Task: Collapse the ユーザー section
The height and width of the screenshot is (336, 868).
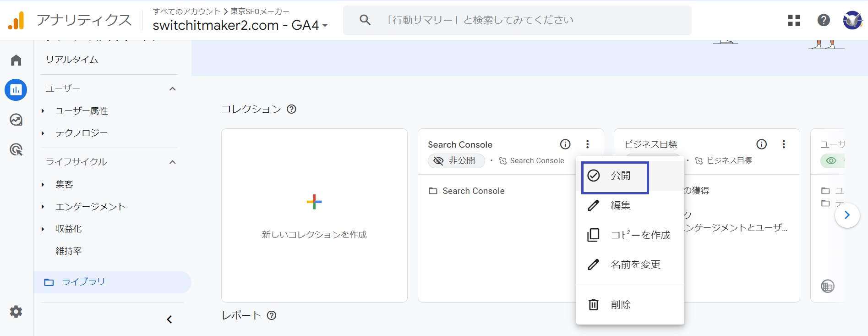Action: coord(173,89)
